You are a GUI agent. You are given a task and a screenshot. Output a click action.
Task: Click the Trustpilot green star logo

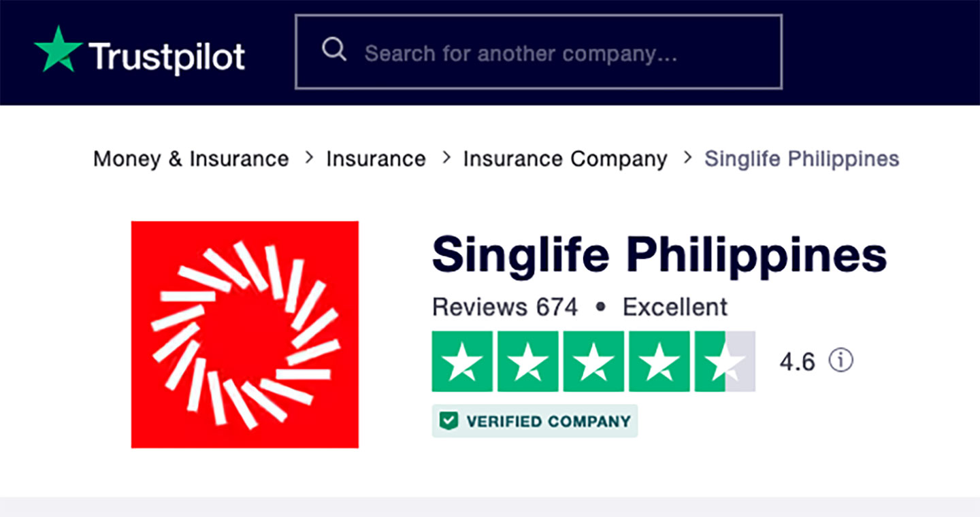point(58,50)
